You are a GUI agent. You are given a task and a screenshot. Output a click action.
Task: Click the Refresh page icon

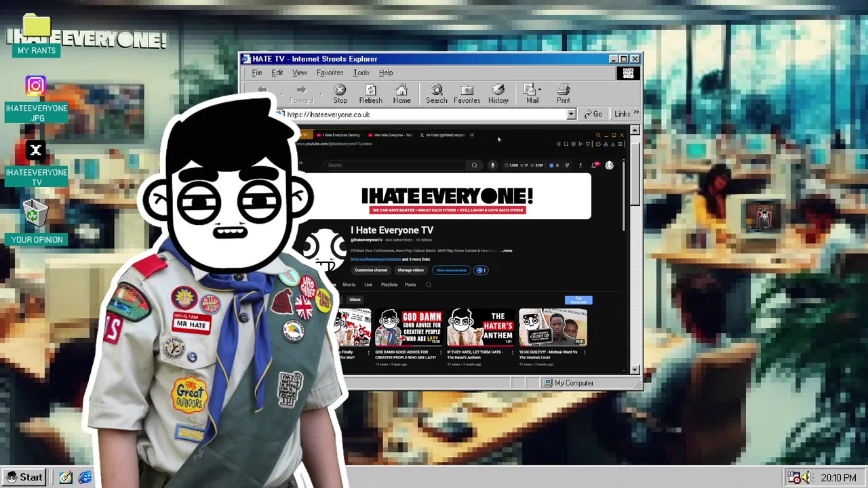click(370, 94)
